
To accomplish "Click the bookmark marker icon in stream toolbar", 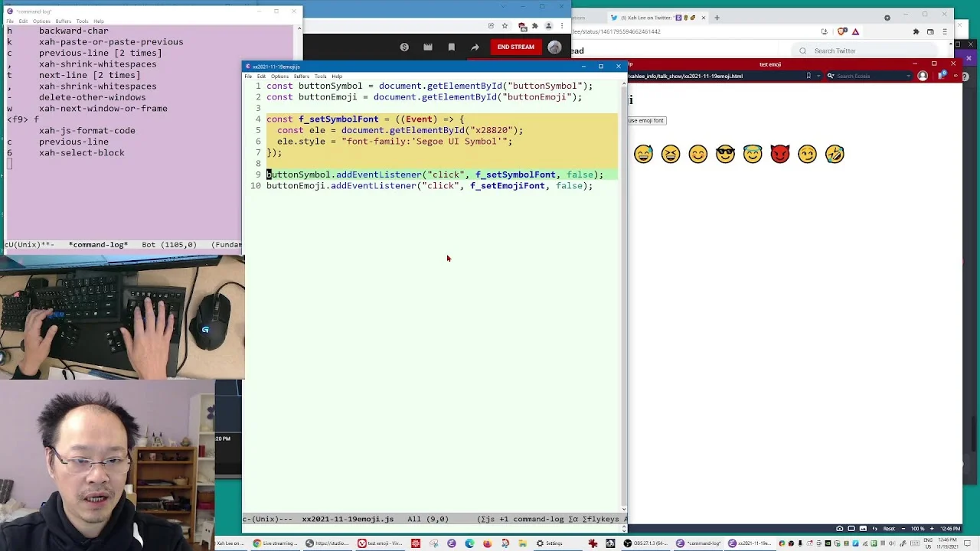I will point(451,47).
